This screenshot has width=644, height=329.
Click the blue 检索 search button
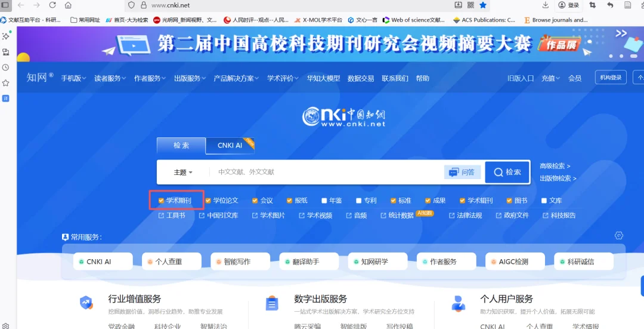tap(507, 173)
